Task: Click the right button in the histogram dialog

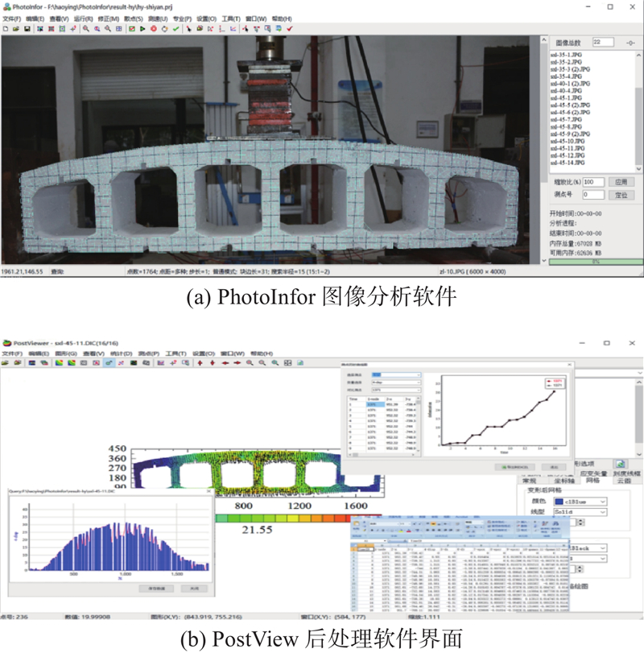Action: (x=194, y=589)
